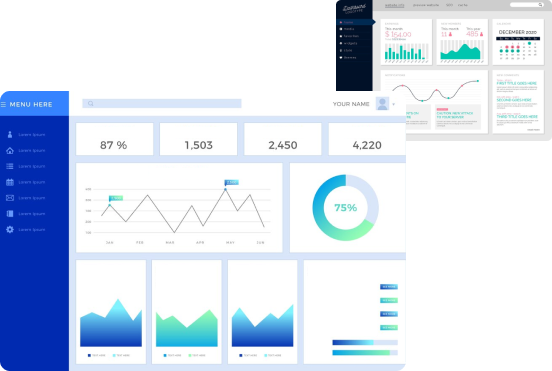This screenshot has width=552, height=371.
Task: Click the $ 164.00 earnings value
Action: 398,34
